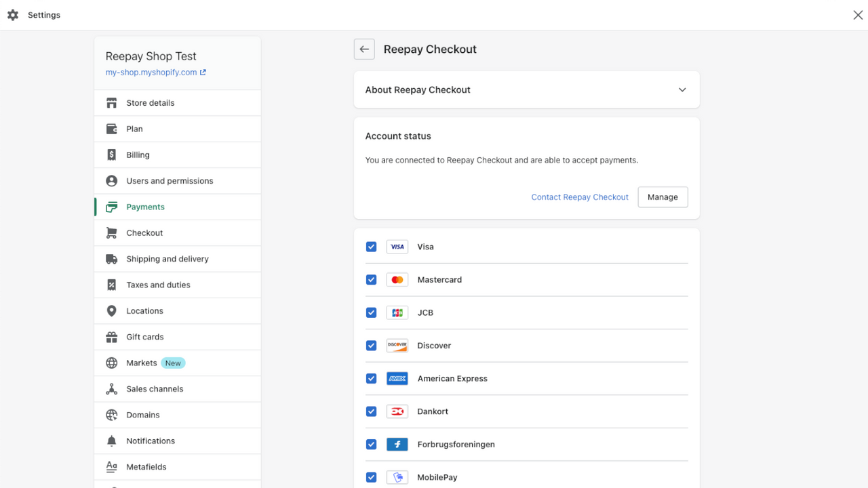The width and height of the screenshot is (868, 488).
Task: Click the Forbrugsforeningen logo
Action: pyautogui.click(x=397, y=445)
